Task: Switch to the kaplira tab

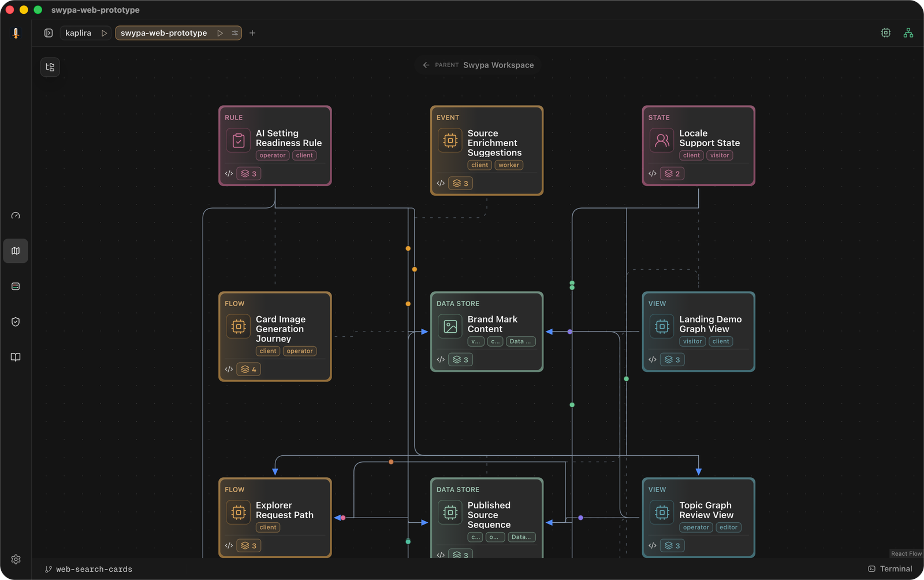Action: click(78, 33)
